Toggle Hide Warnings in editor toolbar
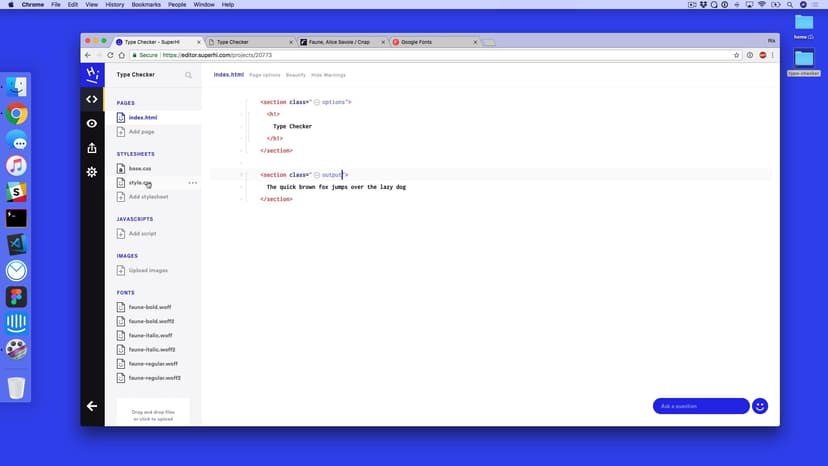 tap(328, 75)
